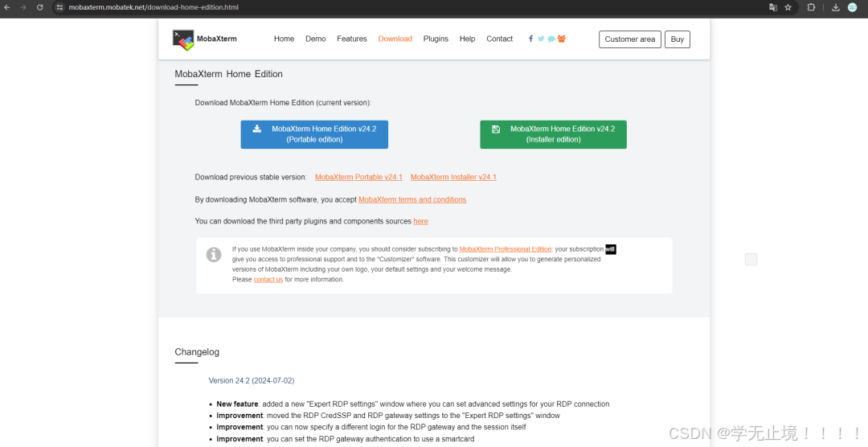The image size is (868, 447).
Task: Open the Twitter bird icon link
Action: 541,39
